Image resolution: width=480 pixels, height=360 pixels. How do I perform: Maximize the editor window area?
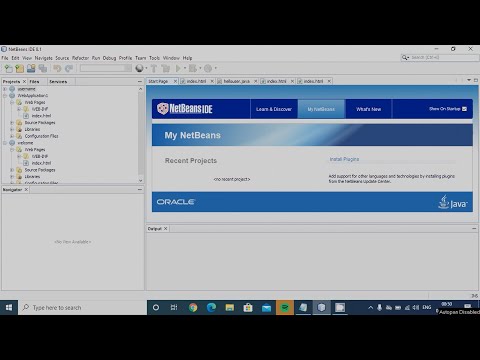click(x=476, y=80)
